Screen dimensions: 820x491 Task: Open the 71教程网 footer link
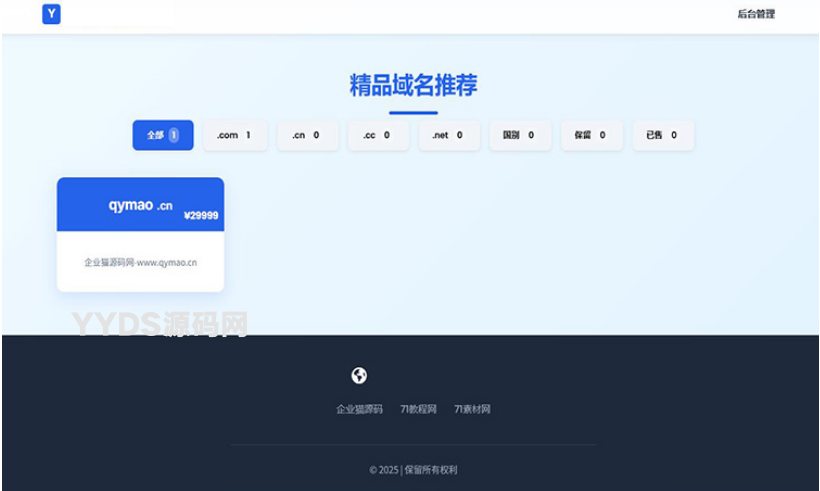tap(418, 409)
